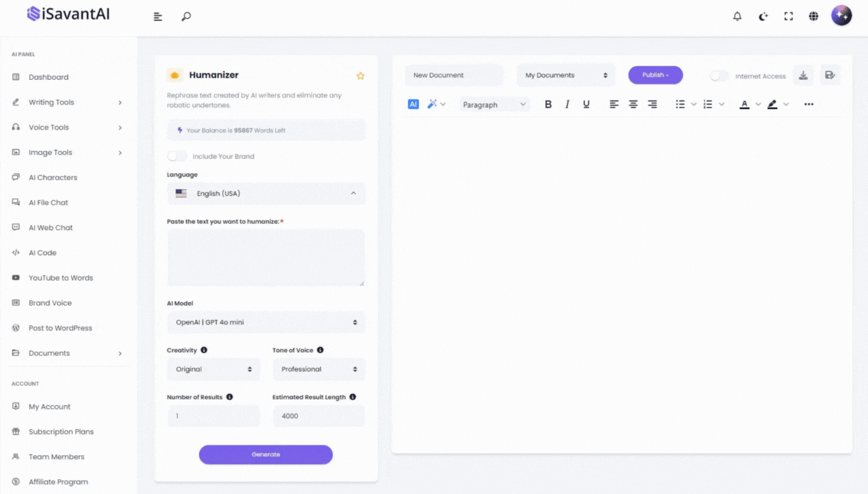The image size is (868, 494).
Task: Open the text color picker
Action: [745, 104]
